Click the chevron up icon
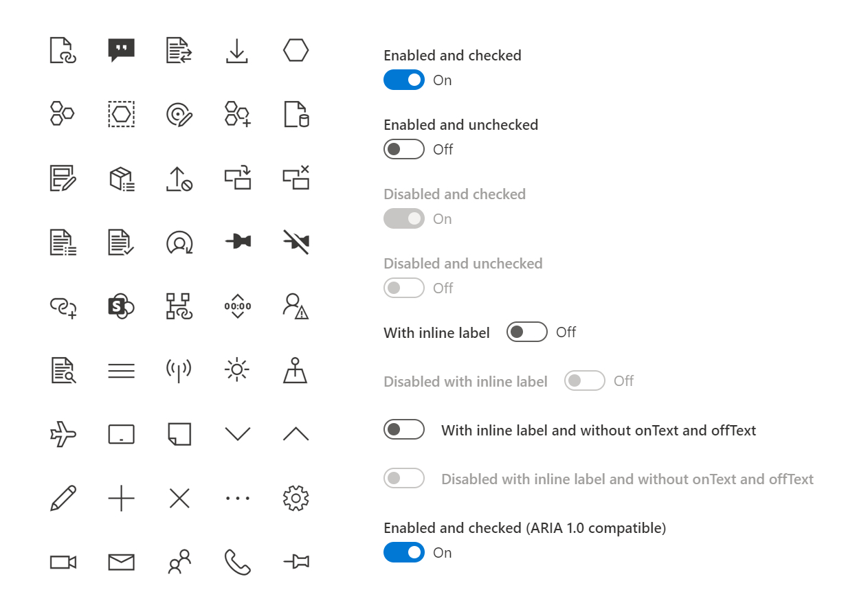Viewport: 868px width, 614px height. coord(296,433)
